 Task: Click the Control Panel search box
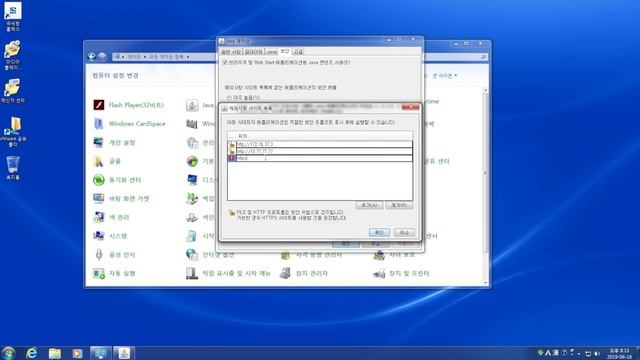tap(455, 57)
